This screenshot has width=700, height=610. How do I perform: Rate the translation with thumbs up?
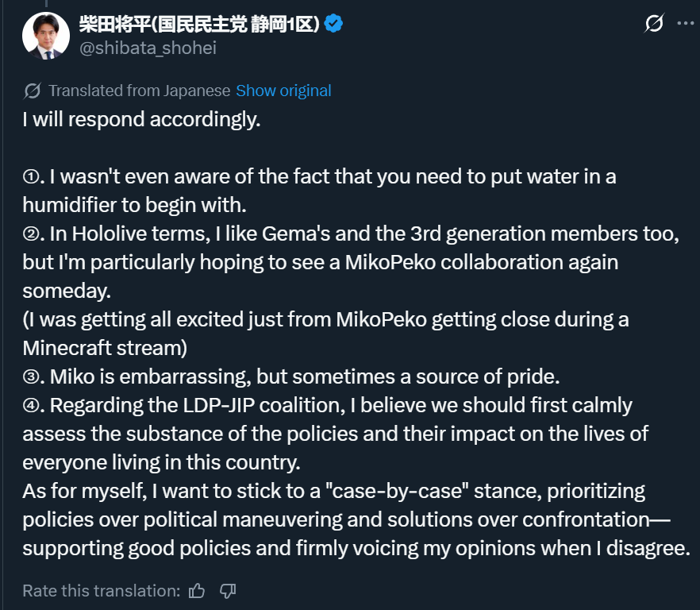pos(197,591)
